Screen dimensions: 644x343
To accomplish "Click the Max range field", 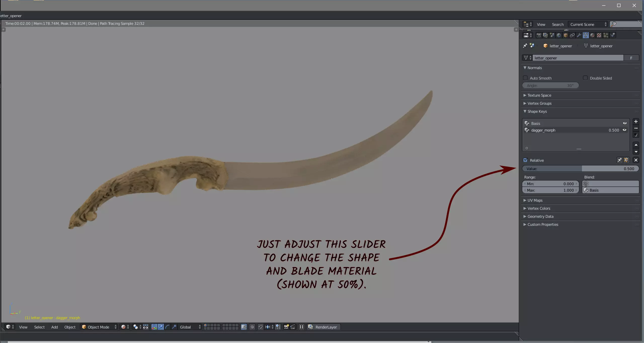I will coord(550,190).
